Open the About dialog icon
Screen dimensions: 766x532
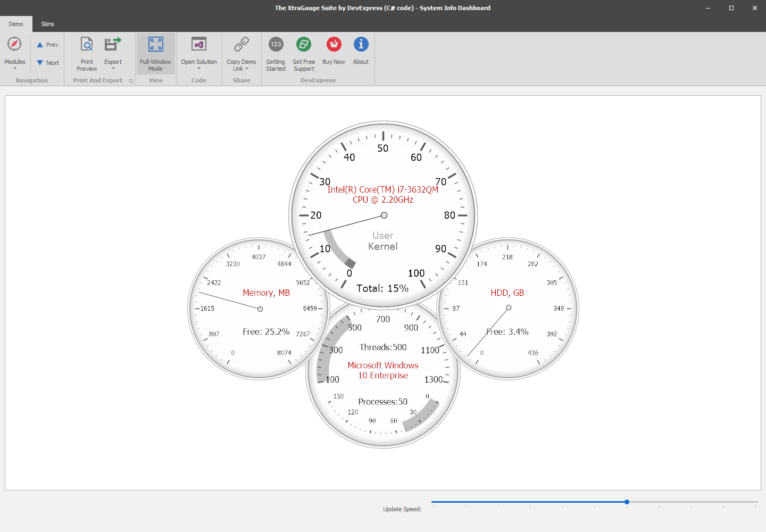tap(361, 45)
